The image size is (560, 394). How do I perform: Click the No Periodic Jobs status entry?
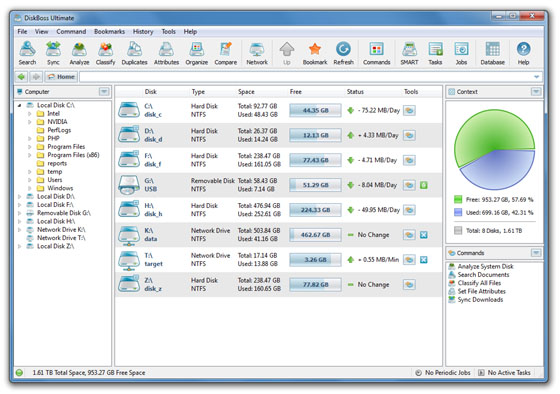(443, 373)
